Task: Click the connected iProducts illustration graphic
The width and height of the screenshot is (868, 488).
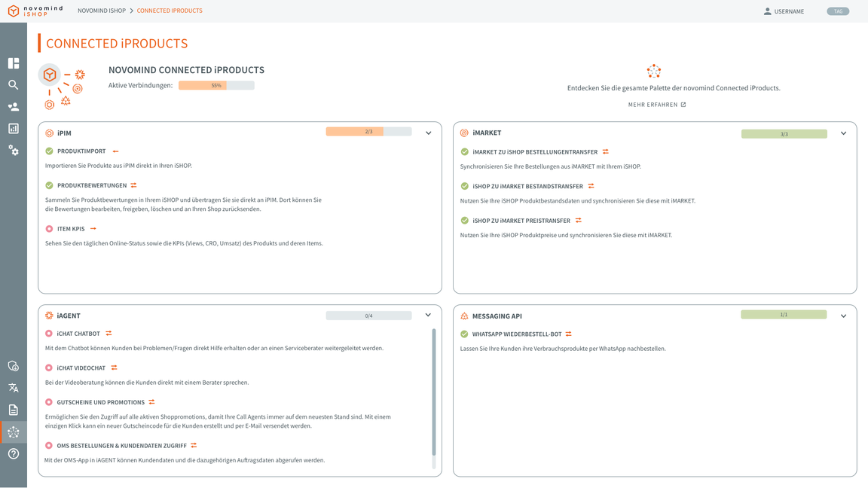Action: click(x=63, y=87)
